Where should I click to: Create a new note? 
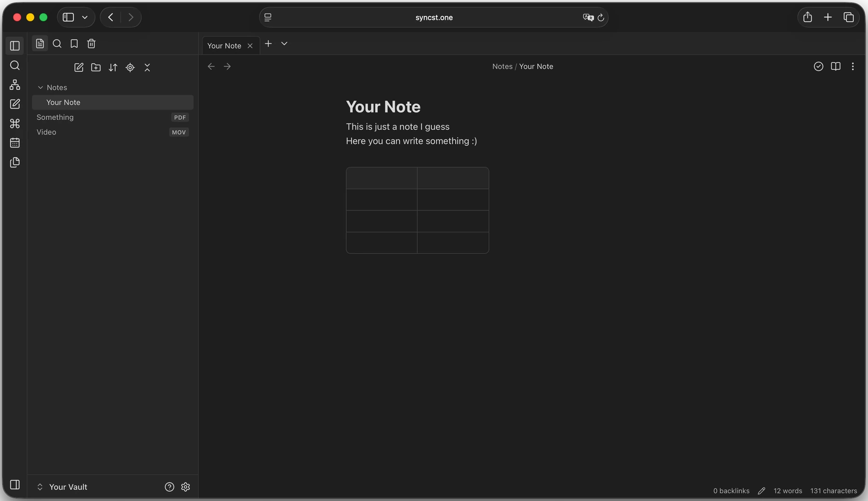coord(79,68)
